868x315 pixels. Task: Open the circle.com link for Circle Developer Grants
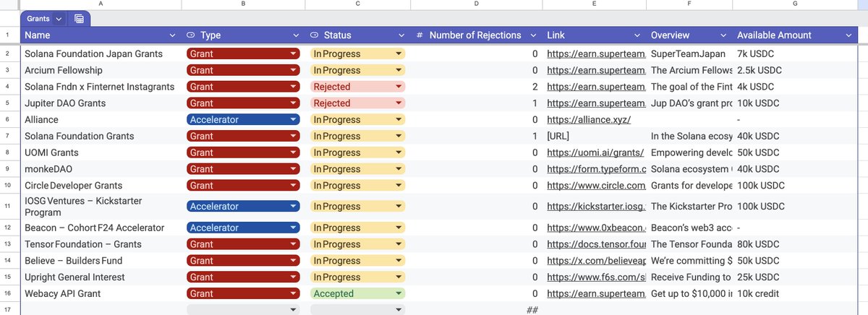click(595, 186)
